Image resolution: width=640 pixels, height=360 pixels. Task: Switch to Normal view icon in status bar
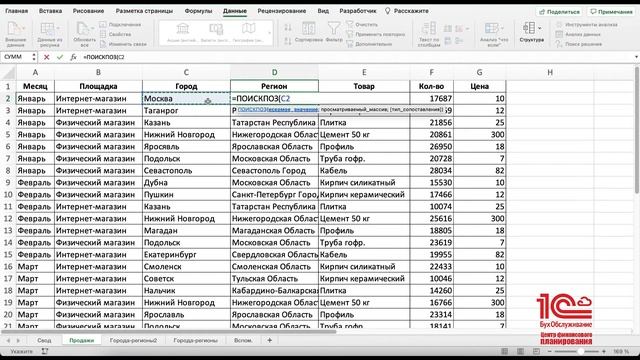[x=504, y=351]
